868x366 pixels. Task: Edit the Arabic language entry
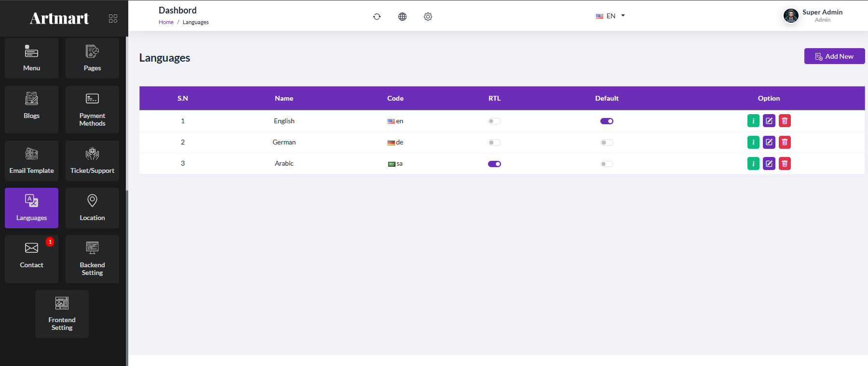pos(769,164)
